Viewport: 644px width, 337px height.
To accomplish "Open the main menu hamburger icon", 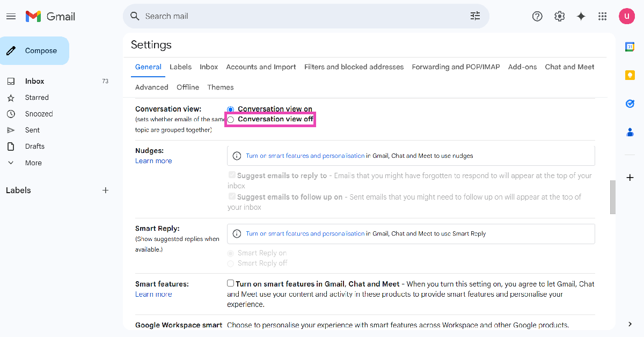I will (x=11, y=17).
